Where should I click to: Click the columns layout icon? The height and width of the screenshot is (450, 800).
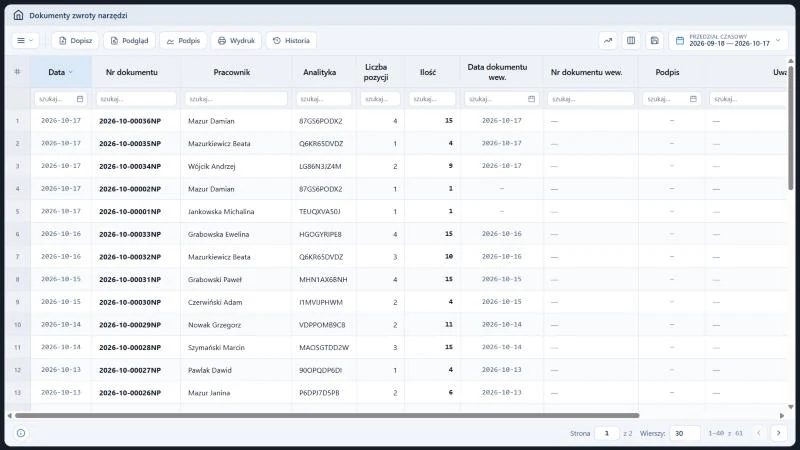pyautogui.click(x=631, y=40)
